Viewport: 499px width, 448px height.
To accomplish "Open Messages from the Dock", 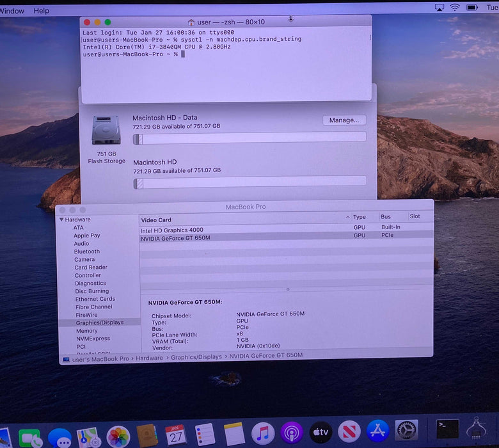I will click(60, 439).
